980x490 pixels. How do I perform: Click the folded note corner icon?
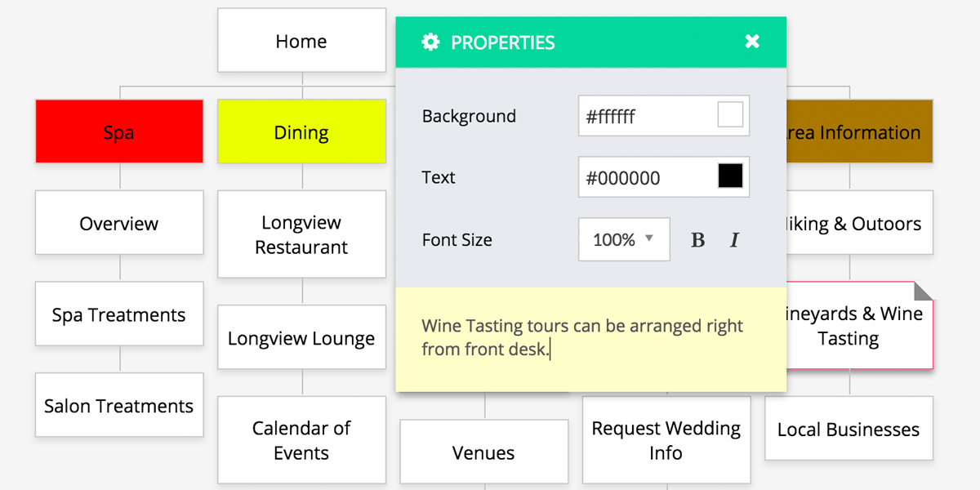pos(923,292)
